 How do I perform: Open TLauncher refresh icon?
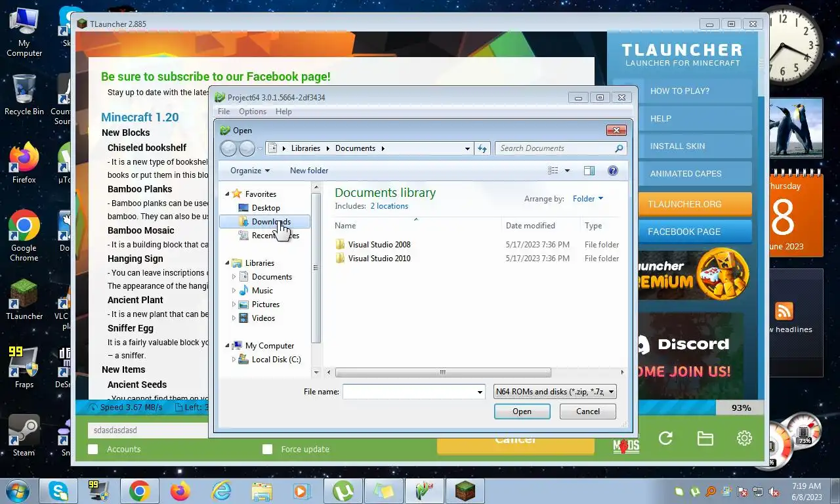[665, 438]
